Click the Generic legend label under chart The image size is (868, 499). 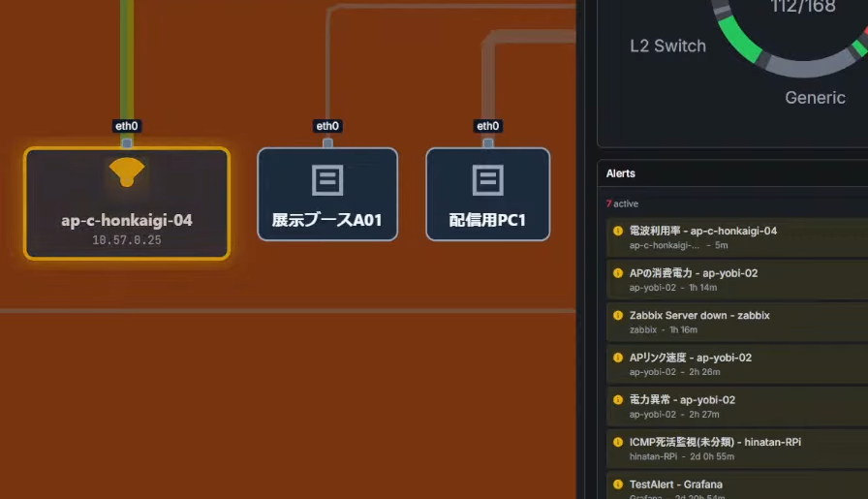(x=815, y=97)
